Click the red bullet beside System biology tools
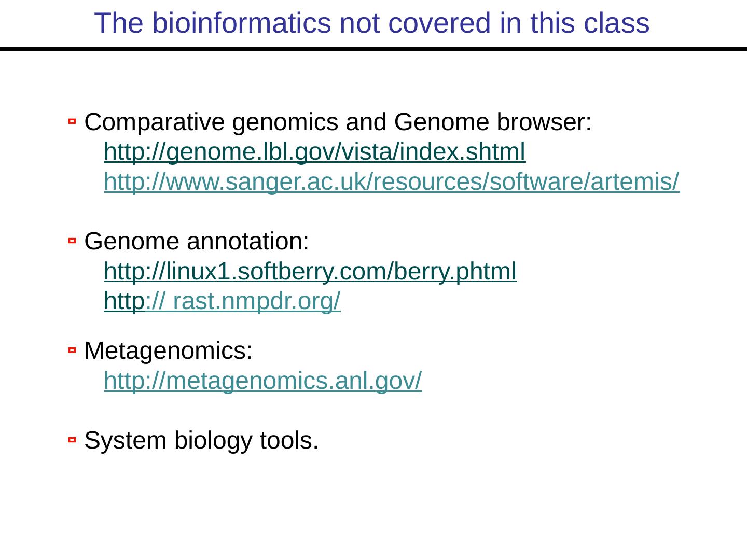Viewport: 747px width, 560px height. 72,440
